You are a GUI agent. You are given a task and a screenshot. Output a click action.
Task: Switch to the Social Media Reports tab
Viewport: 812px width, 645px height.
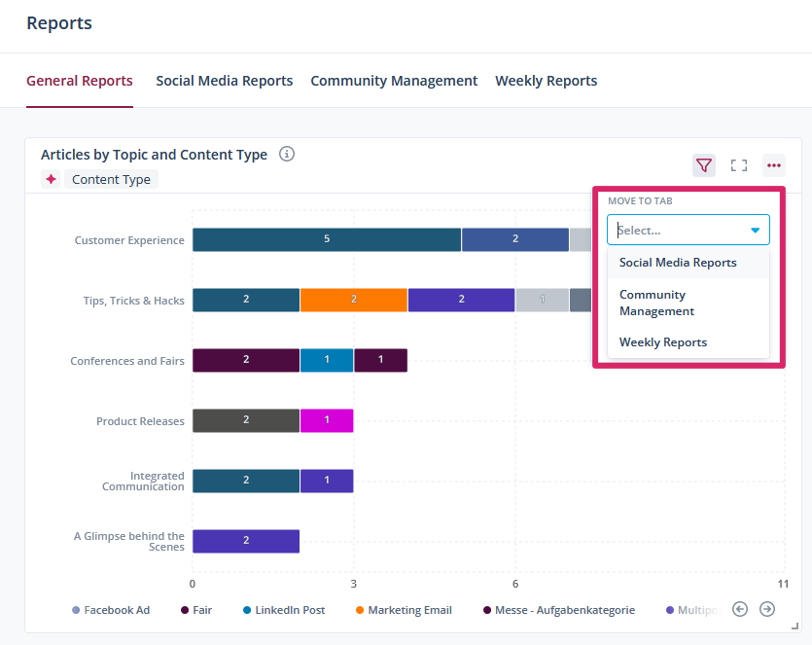(x=224, y=81)
